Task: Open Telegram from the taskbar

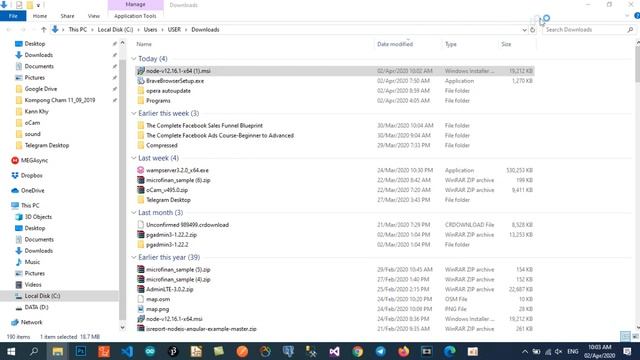Action: click(x=380, y=351)
